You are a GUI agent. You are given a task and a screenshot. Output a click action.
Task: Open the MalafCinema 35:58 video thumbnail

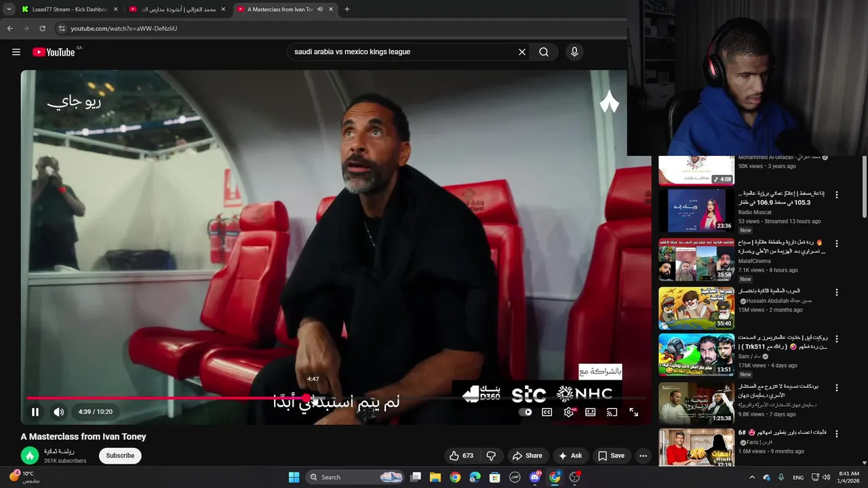(696, 260)
